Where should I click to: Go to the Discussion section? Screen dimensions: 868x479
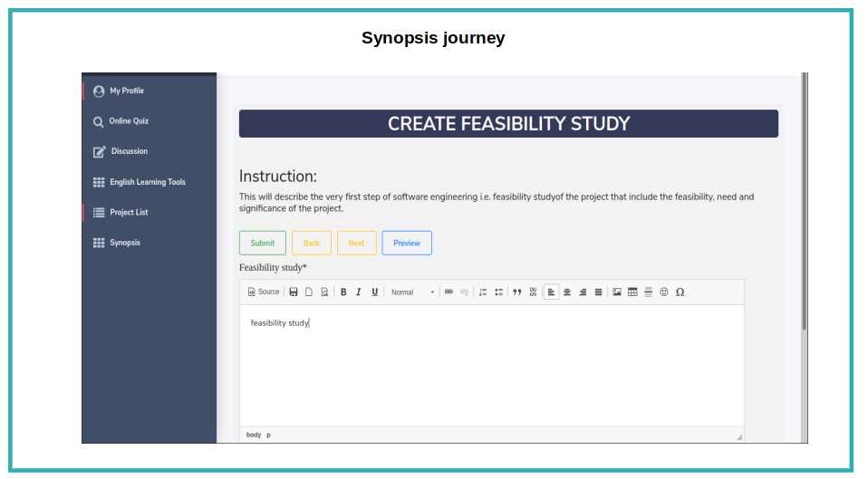click(129, 151)
